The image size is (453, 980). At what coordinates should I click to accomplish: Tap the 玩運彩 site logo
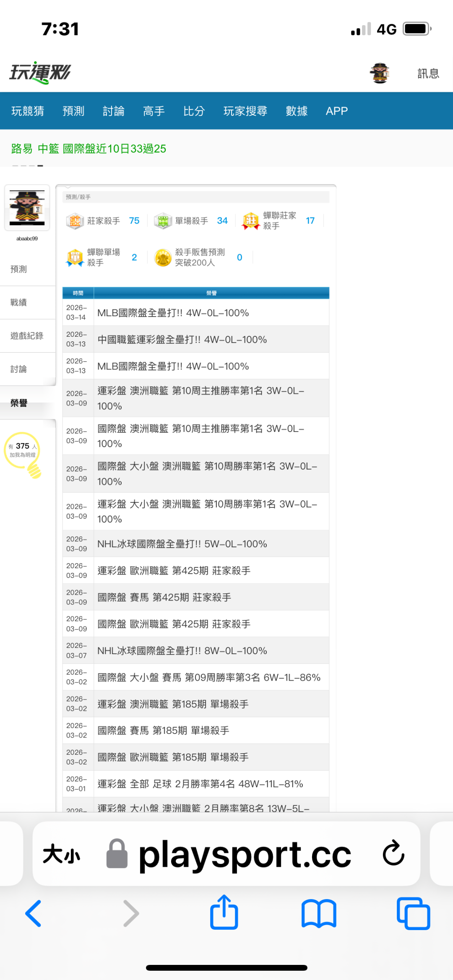tap(40, 73)
